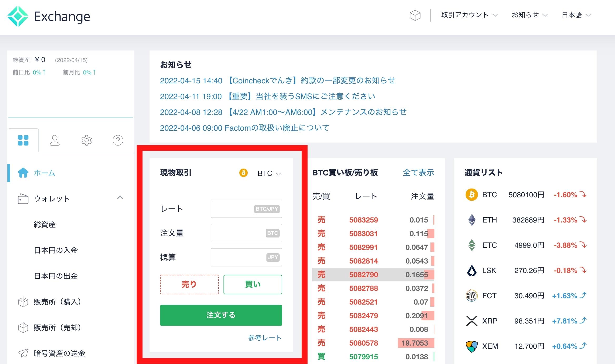The width and height of the screenshot is (615, 364).
Task: Click the FCT coin icon in 通貨リスト
Action: click(x=472, y=296)
